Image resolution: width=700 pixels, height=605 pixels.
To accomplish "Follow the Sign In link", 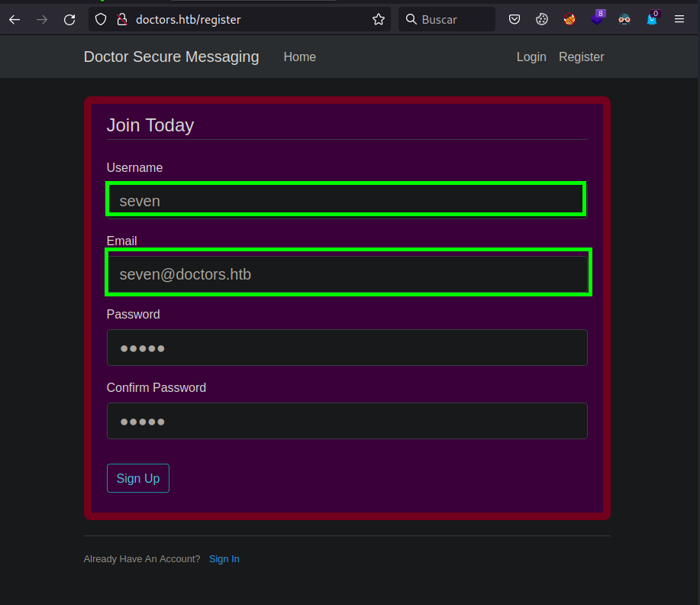I will click(224, 559).
